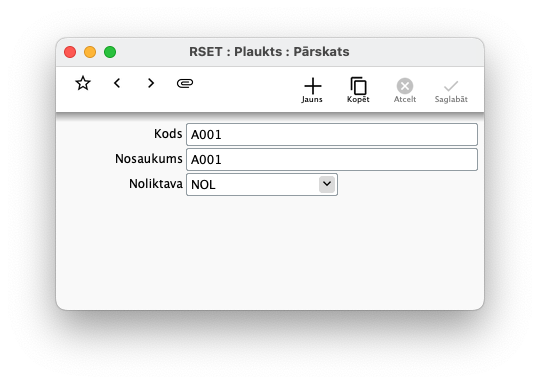The image size is (540, 384).
Task: Cancel changes with Atcelt
Action: pyautogui.click(x=405, y=90)
